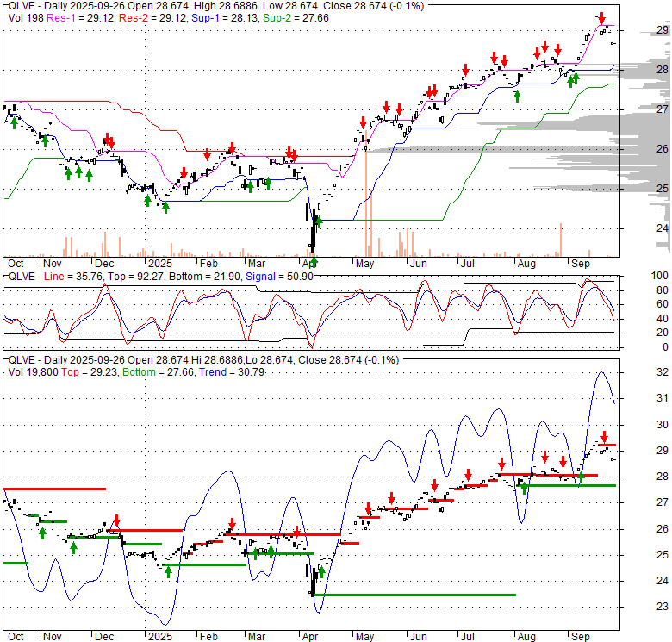Click the 'Dec' label on top chart axis

coord(104,264)
